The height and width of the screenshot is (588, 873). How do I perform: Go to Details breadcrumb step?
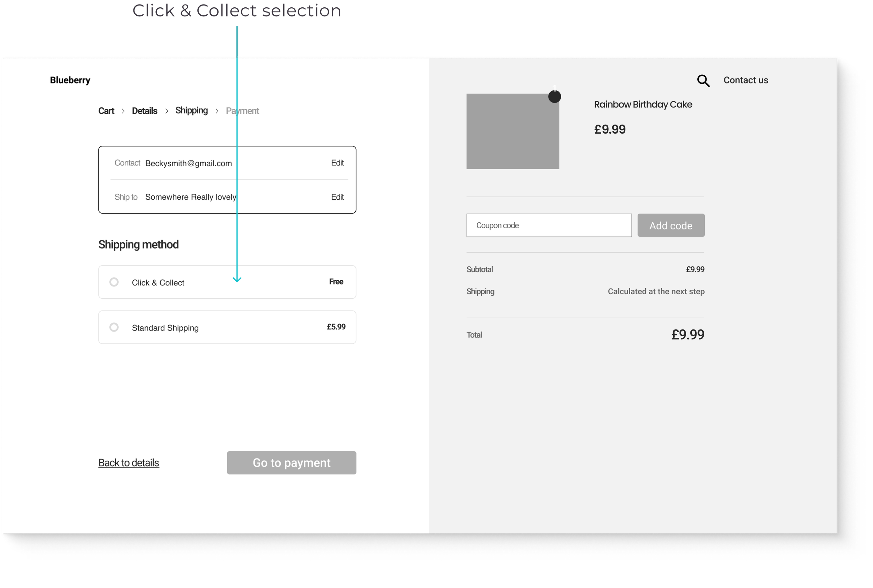click(x=145, y=111)
